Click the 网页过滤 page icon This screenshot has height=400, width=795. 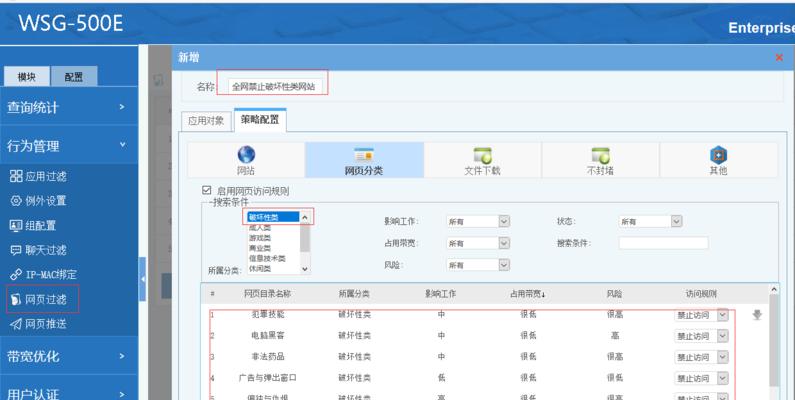coord(16,299)
